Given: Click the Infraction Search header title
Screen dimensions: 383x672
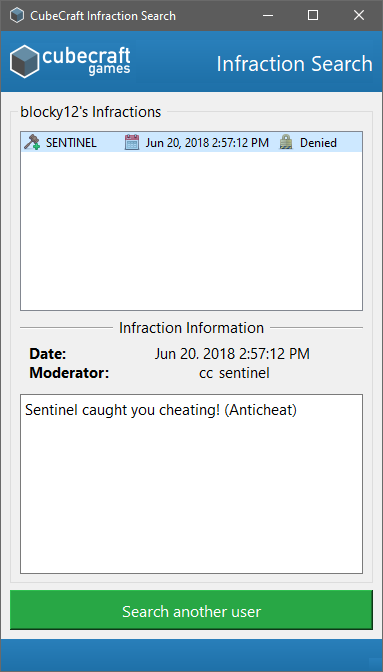Looking at the screenshot, I should 294,64.
